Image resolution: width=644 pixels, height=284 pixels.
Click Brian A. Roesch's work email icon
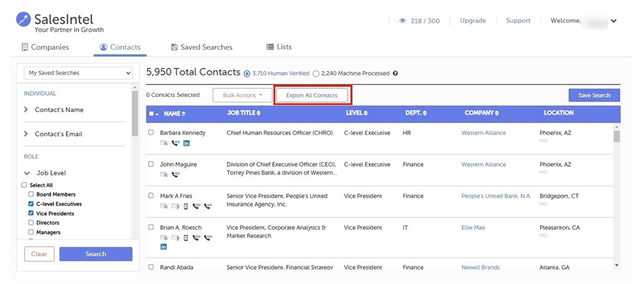pyautogui.click(x=164, y=237)
